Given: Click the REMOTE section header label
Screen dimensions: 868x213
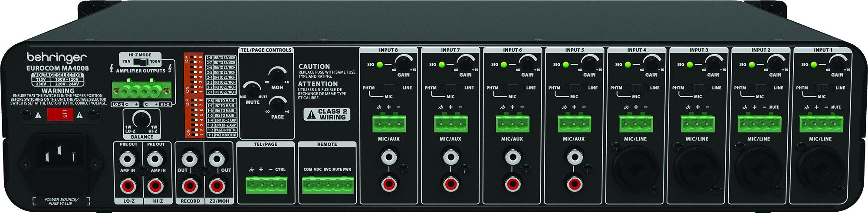Looking at the screenshot, I should point(327,144).
